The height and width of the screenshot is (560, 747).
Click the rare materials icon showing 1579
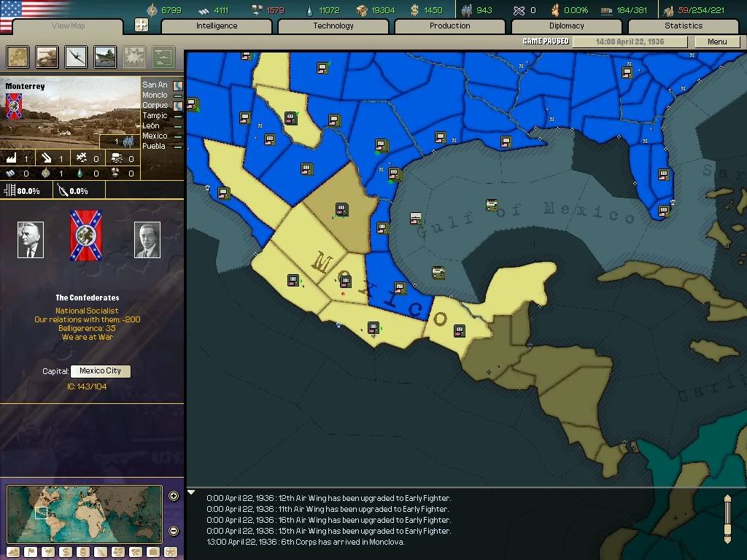pyautogui.click(x=256, y=9)
